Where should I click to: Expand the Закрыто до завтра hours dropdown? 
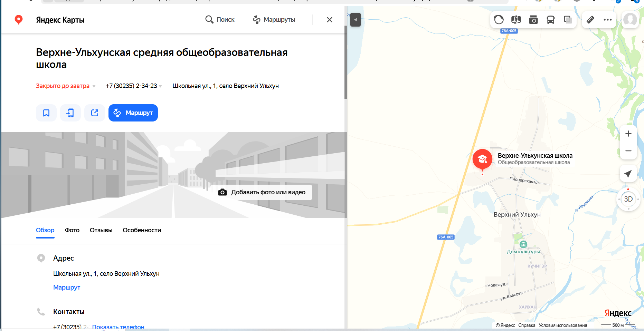(x=66, y=86)
